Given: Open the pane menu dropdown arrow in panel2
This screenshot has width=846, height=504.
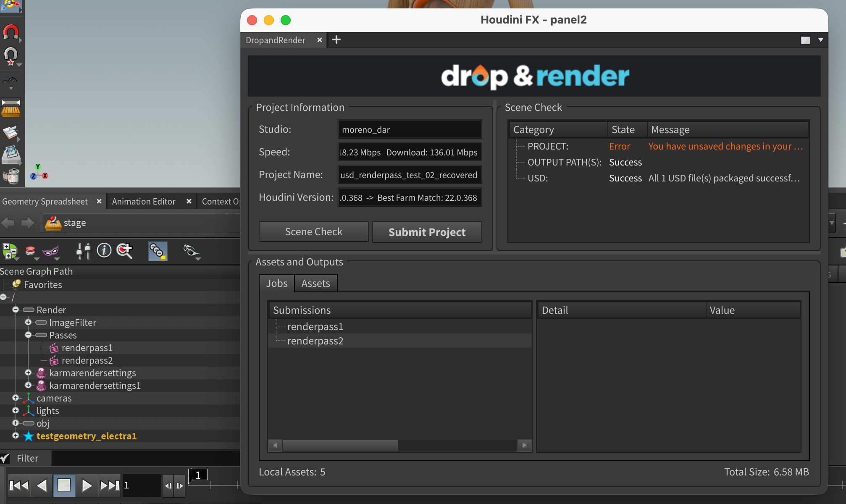Looking at the screenshot, I should coord(820,40).
